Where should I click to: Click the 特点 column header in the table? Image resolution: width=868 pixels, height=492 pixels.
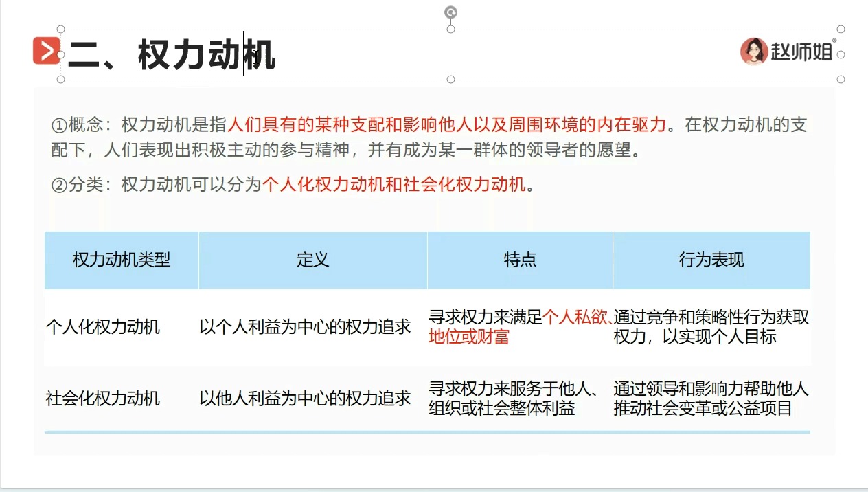pos(519,260)
